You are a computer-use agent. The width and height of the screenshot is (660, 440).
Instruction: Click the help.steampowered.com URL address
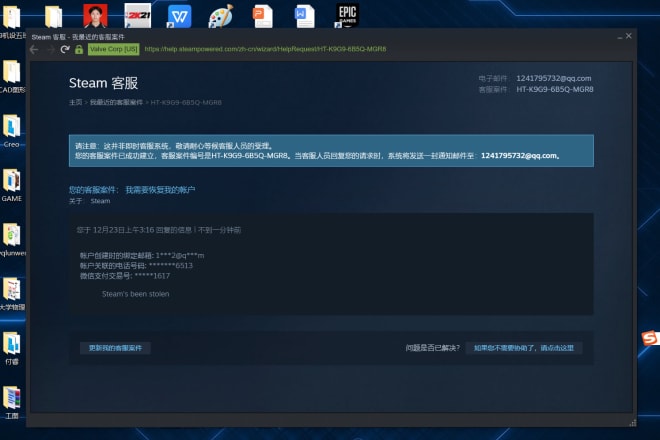tap(265, 49)
